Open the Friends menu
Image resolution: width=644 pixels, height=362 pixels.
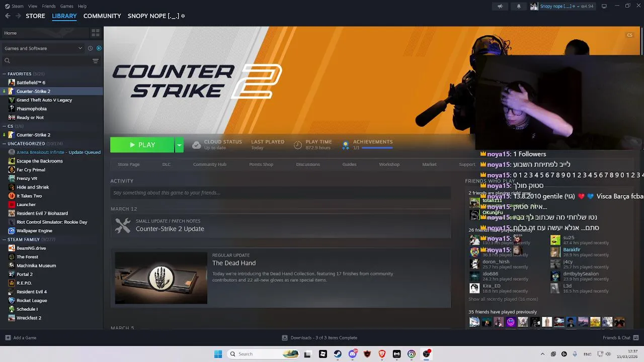49,6
